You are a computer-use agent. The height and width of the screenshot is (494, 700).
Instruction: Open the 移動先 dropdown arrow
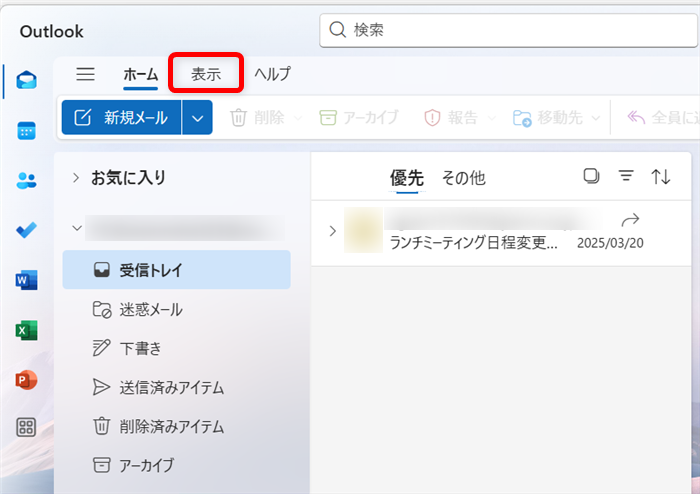[x=596, y=118]
